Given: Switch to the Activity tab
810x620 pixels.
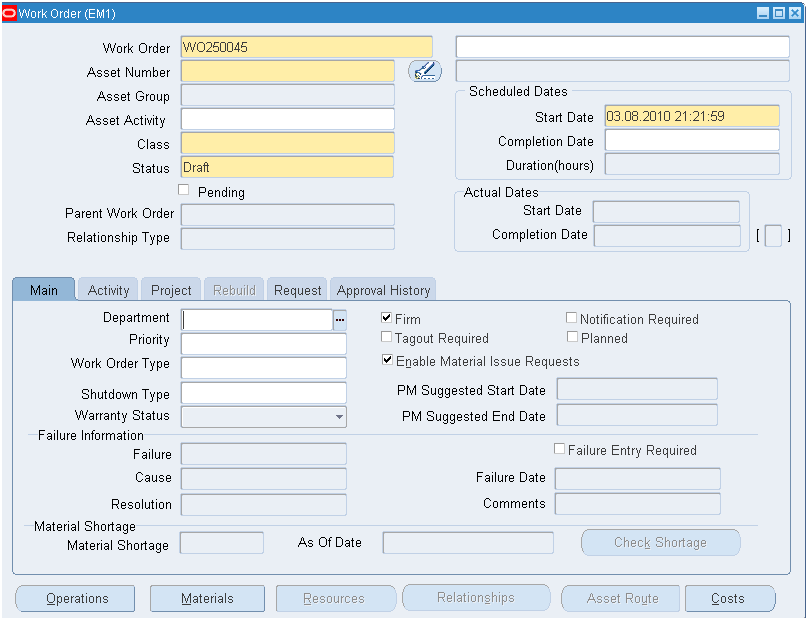Looking at the screenshot, I should point(108,290).
